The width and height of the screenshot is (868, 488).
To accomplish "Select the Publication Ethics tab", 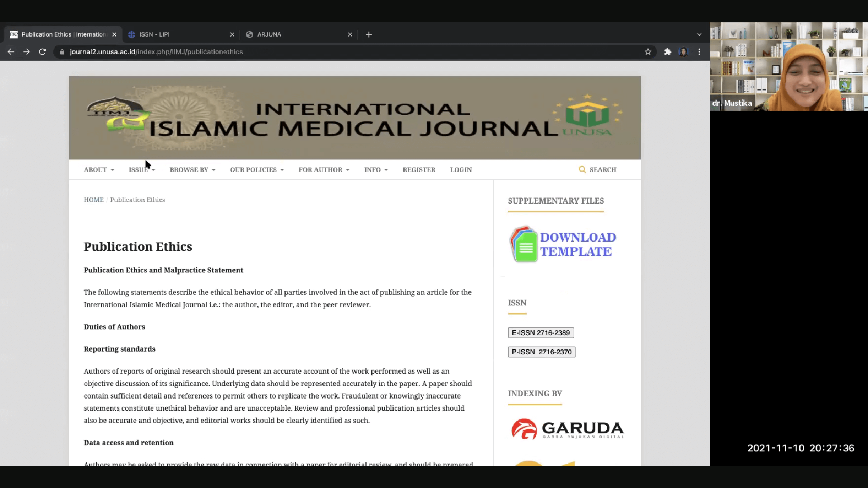I will [x=63, y=34].
